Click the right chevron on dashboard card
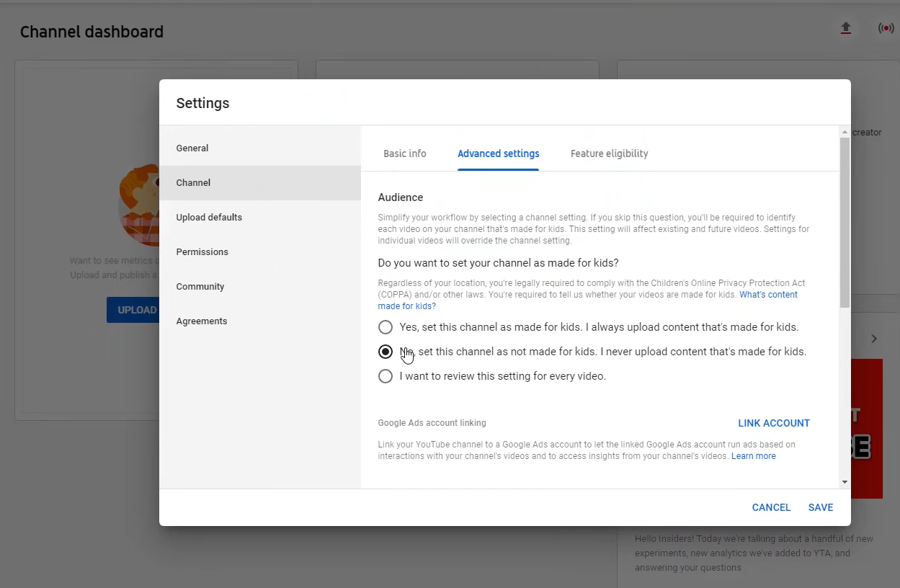The image size is (900, 588). pos(873,339)
